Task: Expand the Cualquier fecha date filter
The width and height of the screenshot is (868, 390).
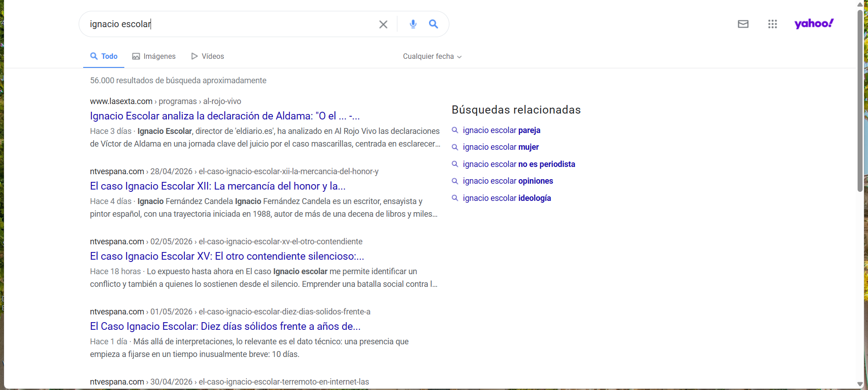Action: pos(432,57)
